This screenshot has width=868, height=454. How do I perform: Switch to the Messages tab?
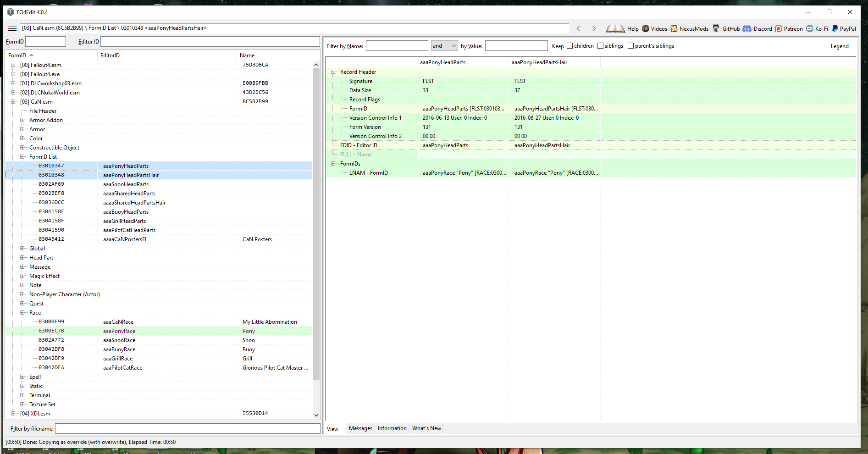click(x=360, y=428)
